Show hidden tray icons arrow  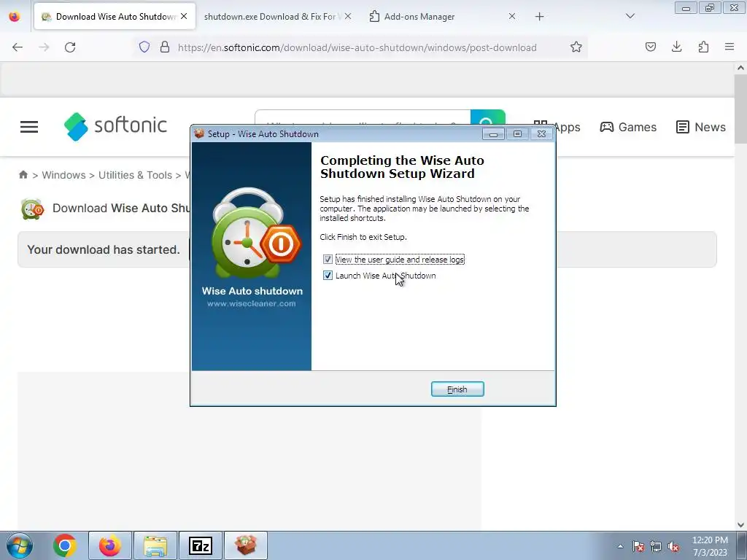coord(620,546)
